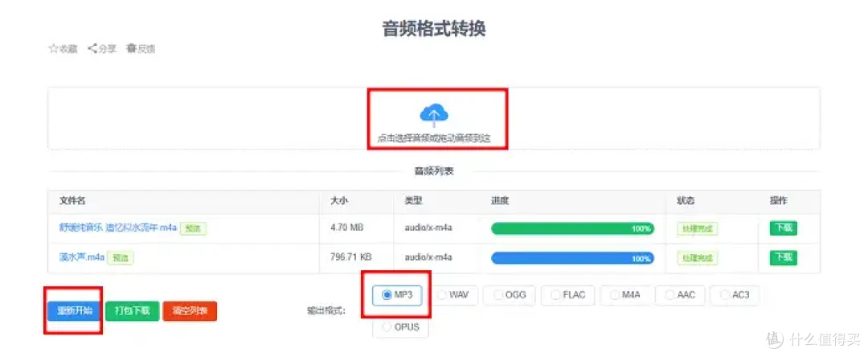The width and height of the screenshot is (868, 357).
Task: Click the green 打包下载 button
Action: click(133, 311)
